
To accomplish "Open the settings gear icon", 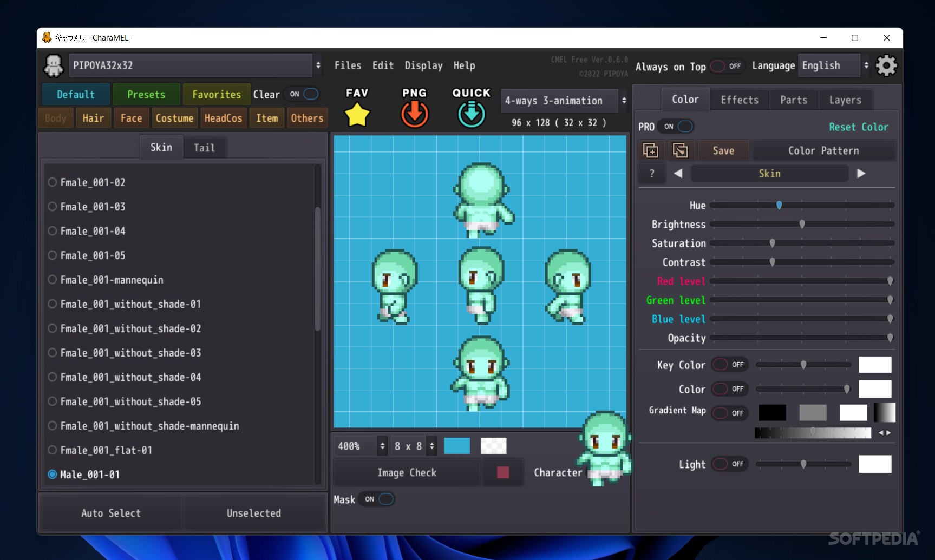I will (886, 66).
